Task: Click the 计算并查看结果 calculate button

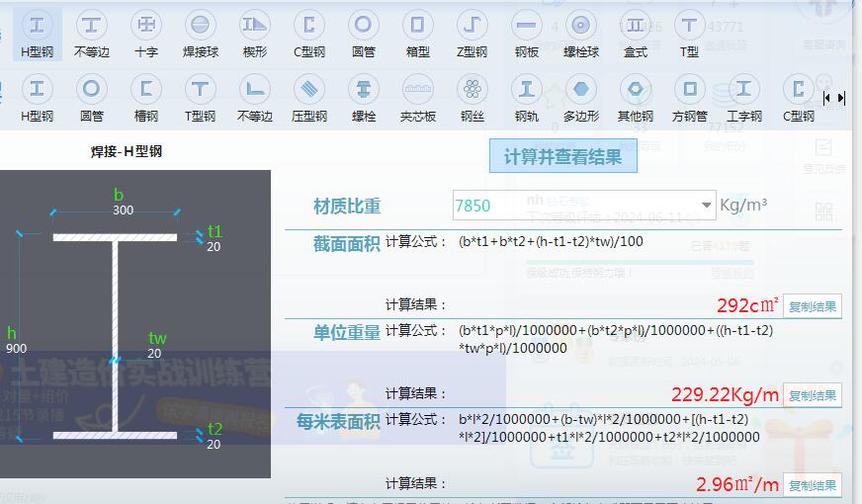Action: 562,156
